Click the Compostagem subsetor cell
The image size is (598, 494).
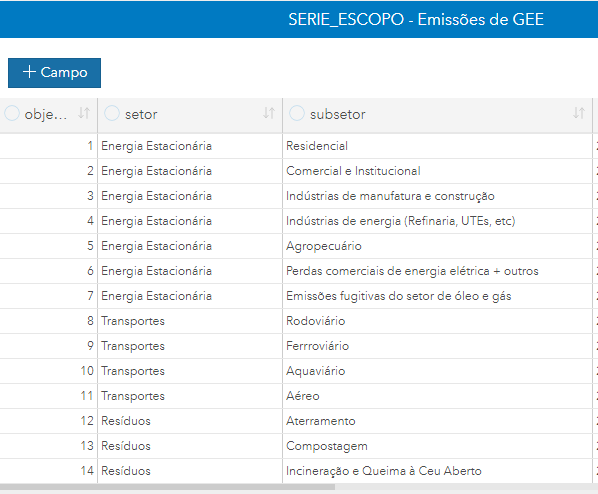tap(437, 446)
